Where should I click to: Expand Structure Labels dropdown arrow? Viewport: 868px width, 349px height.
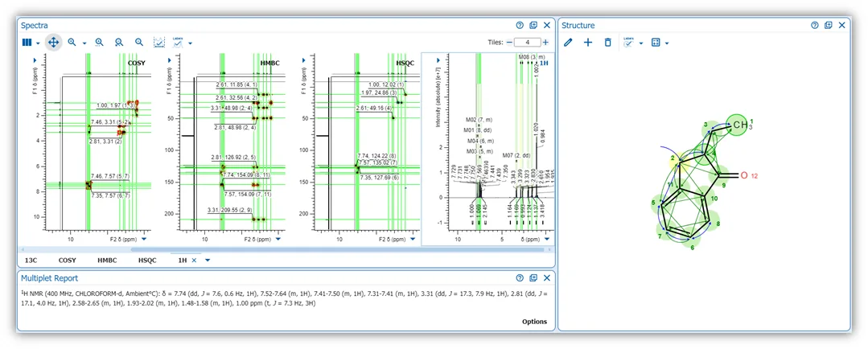(641, 43)
